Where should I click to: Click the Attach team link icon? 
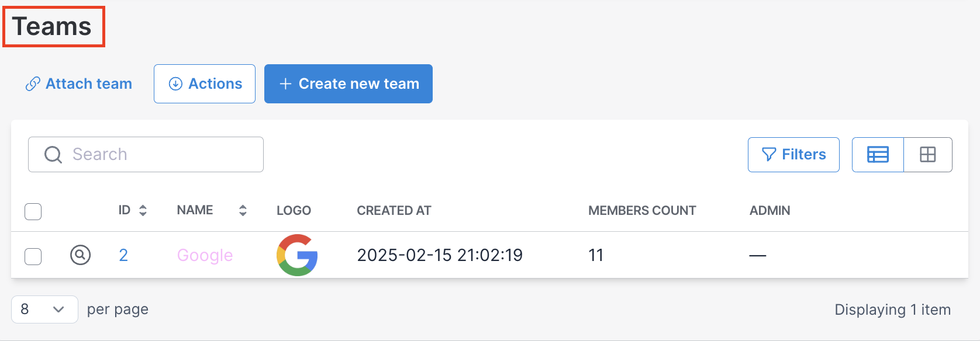tap(33, 84)
